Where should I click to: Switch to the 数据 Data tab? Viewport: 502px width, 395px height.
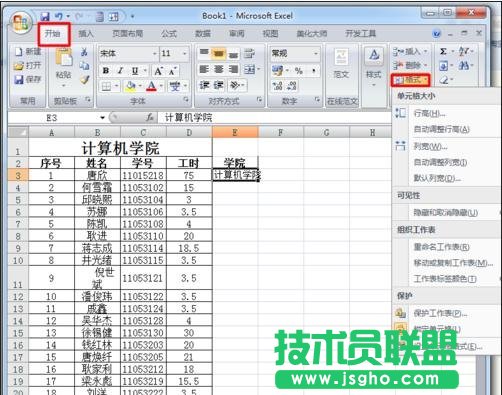coord(203,34)
